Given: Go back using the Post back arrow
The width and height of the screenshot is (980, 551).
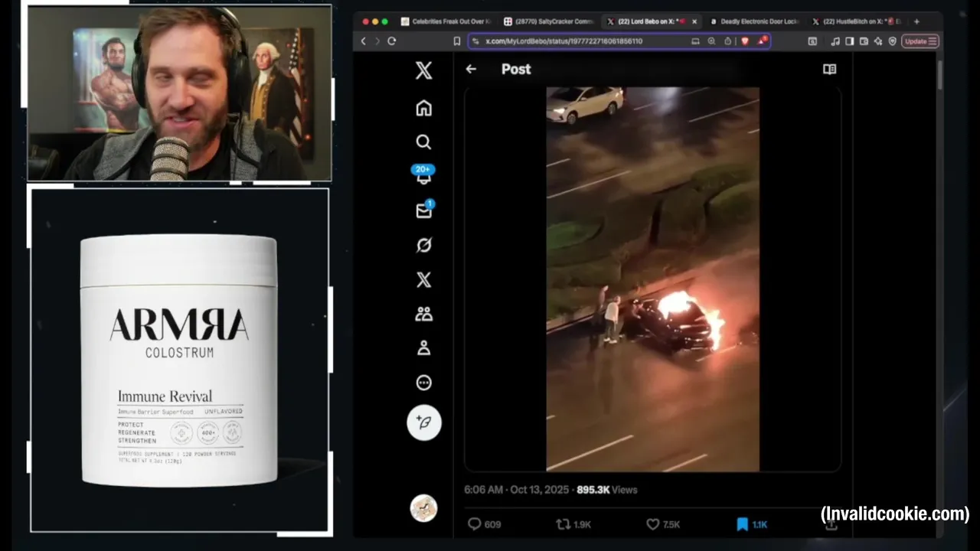Looking at the screenshot, I should (471, 69).
